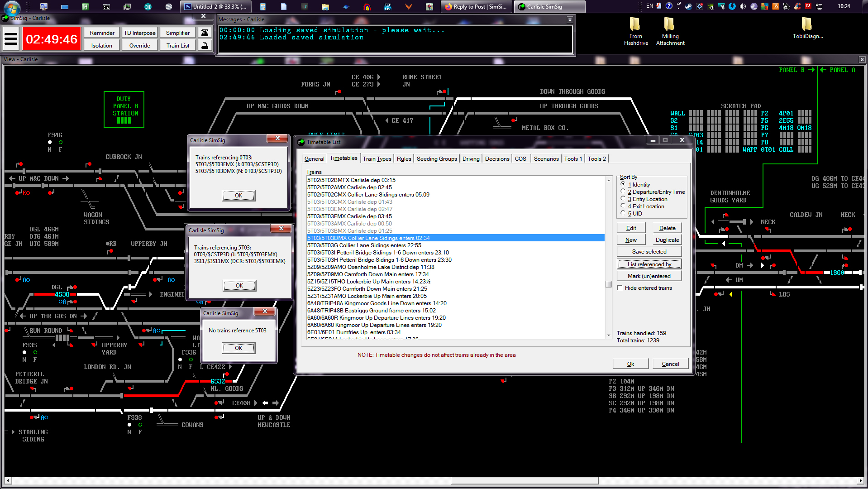
Task: Switch to the Decisions tab
Action: pos(497,159)
